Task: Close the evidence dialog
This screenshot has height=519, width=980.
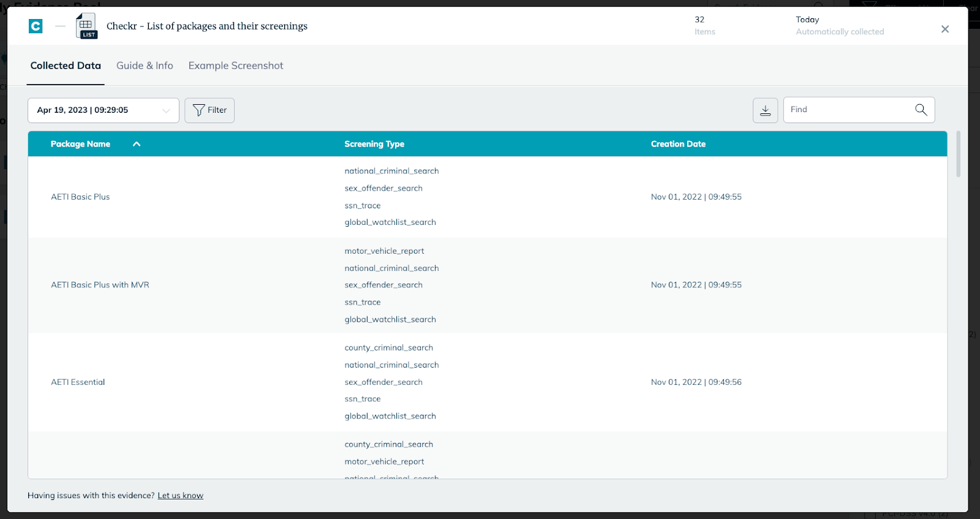Action: pos(945,29)
